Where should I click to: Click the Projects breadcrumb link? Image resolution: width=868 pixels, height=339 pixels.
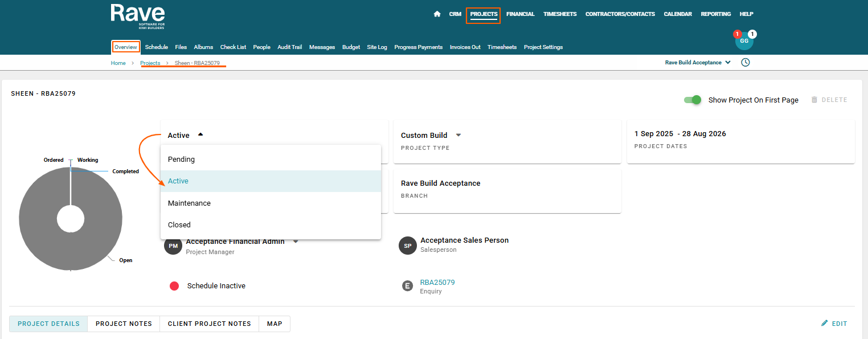[150, 63]
